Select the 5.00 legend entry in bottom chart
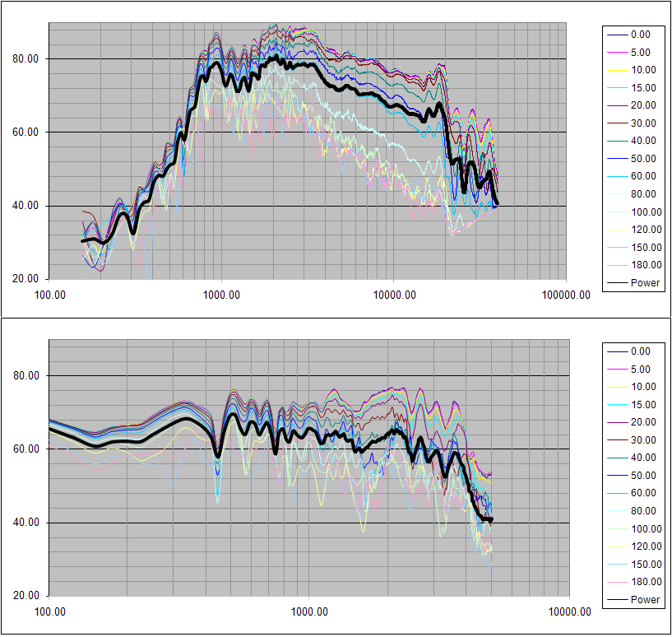The height and width of the screenshot is (637, 672). click(x=629, y=370)
